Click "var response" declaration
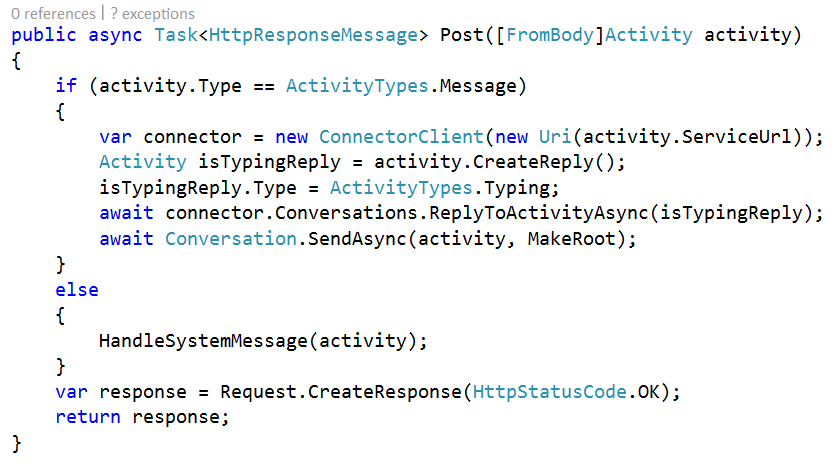The width and height of the screenshot is (836, 467). click(x=121, y=392)
